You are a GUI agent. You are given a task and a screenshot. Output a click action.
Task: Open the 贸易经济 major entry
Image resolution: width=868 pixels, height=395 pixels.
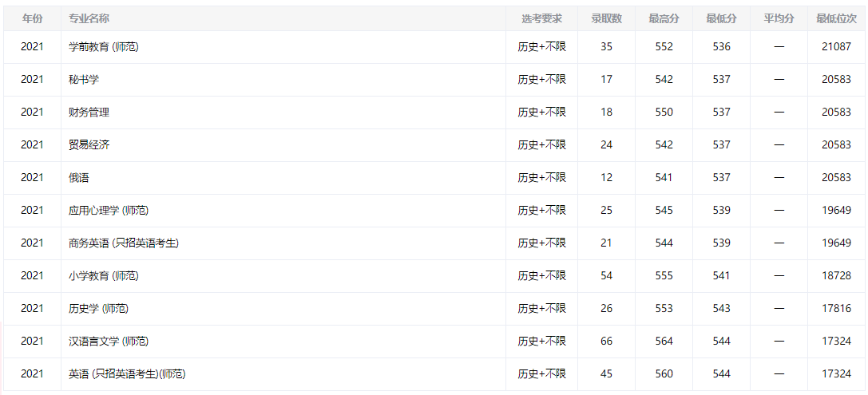tap(89, 145)
